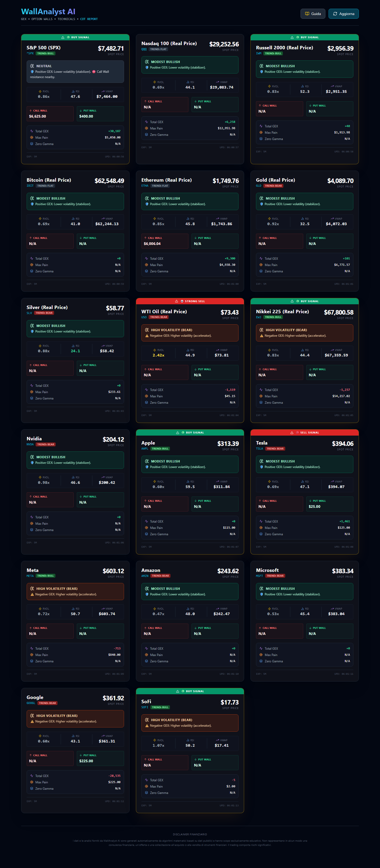This screenshot has width=380, height=868.
Task: Click the refresh arrows icon in Aggiorna
Action: (335, 14)
